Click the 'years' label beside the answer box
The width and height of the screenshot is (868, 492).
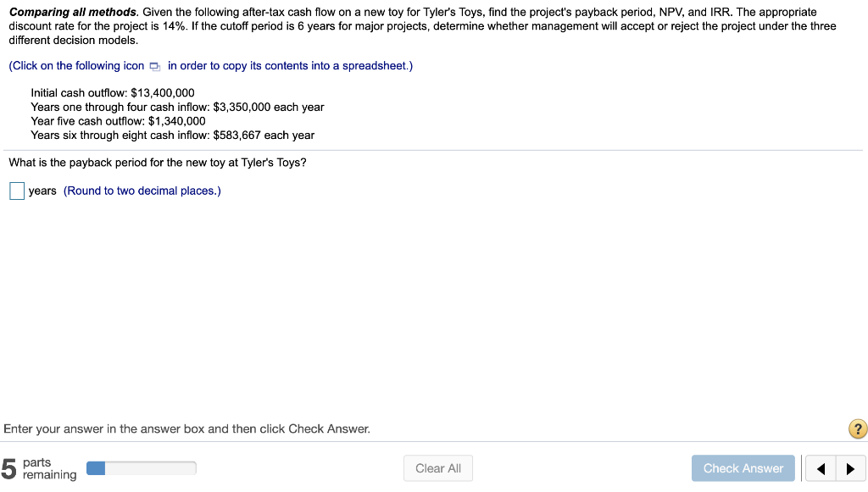click(x=42, y=191)
